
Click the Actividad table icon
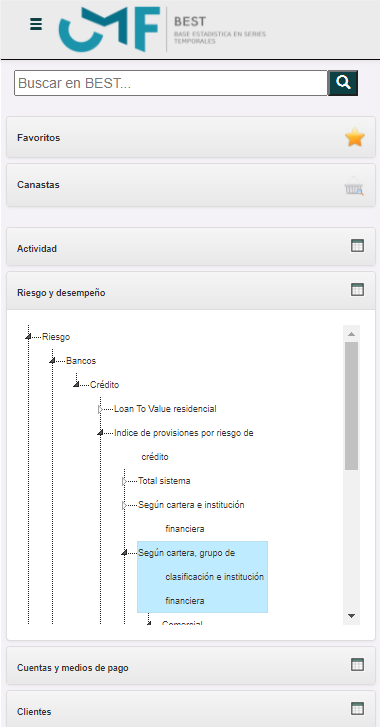coord(357,246)
